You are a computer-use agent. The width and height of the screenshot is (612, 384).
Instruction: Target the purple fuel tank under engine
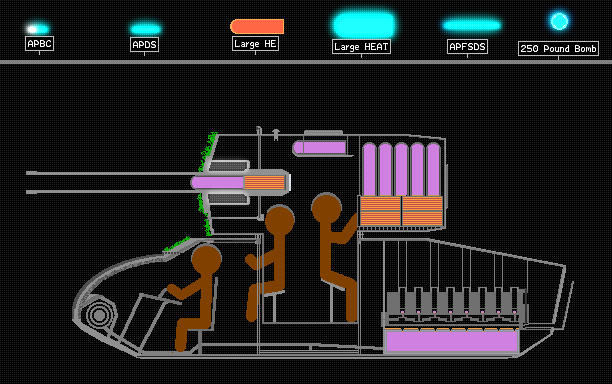point(452,341)
